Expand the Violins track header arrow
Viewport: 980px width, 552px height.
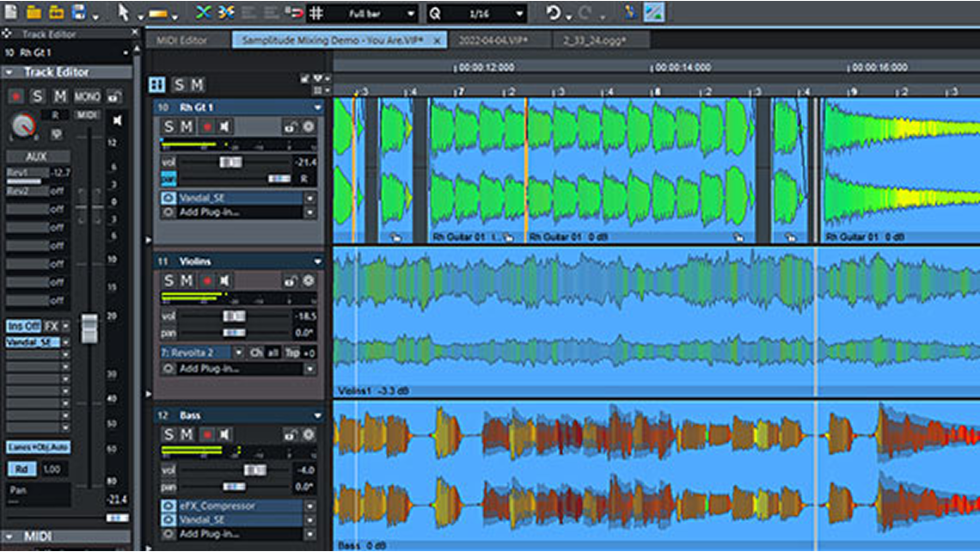pyautogui.click(x=317, y=261)
